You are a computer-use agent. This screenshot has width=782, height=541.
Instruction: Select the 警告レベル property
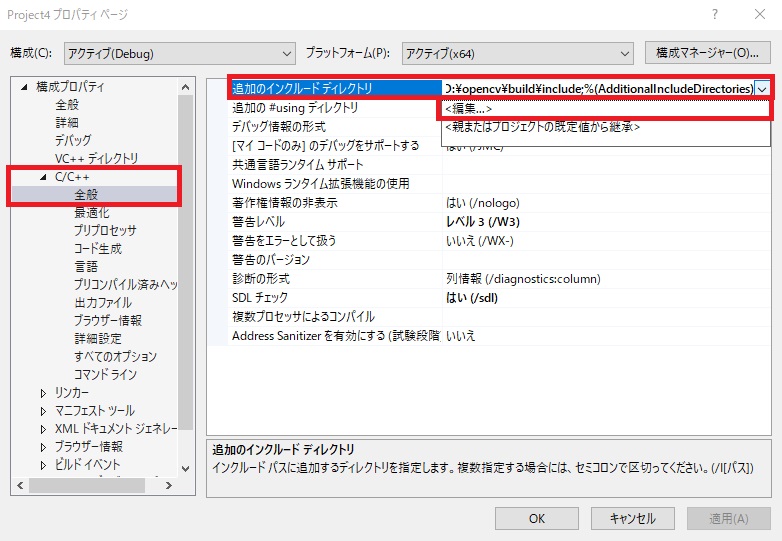point(258,221)
